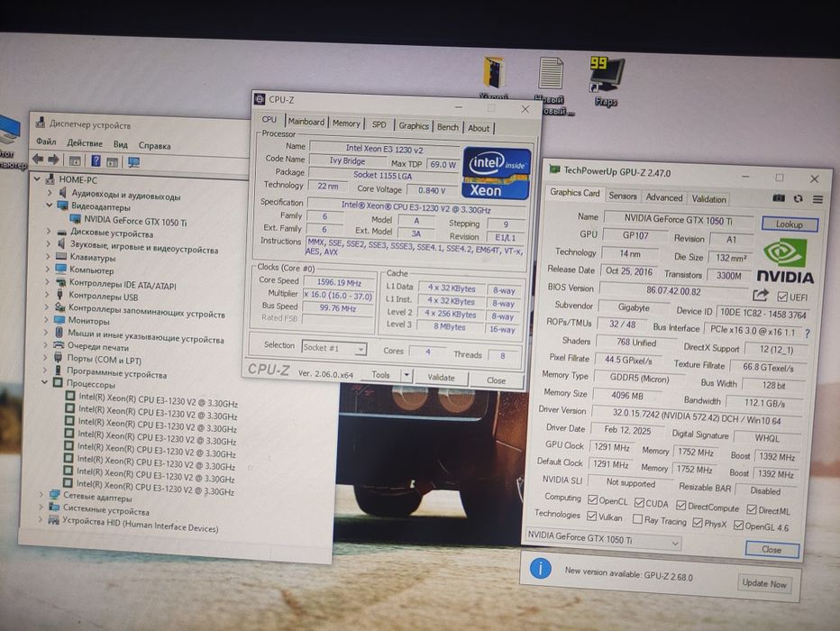Toggle the DirectML checkbox
Viewport: 840px width, 631px height.
click(x=752, y=509)
